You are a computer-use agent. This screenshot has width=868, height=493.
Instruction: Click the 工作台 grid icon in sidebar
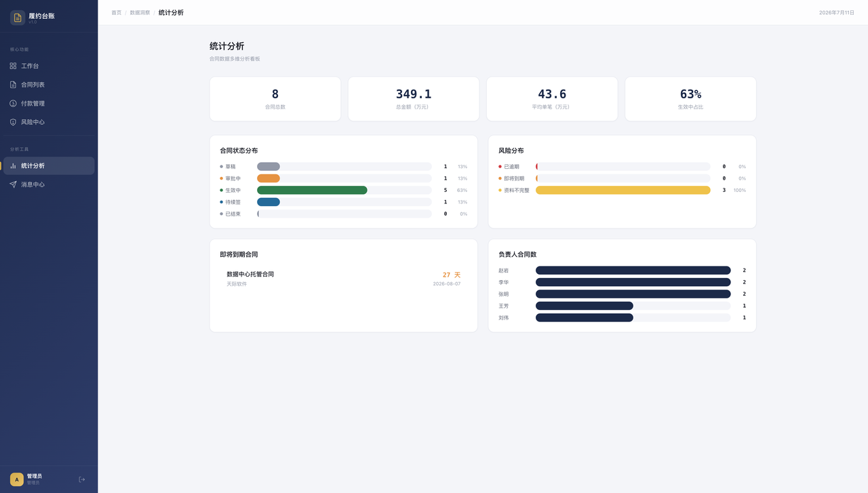13,66
